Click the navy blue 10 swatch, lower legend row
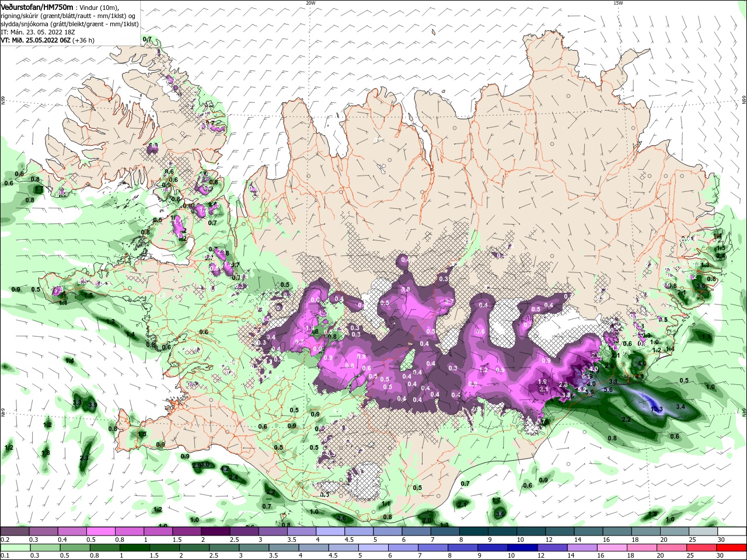Viewport: 747px width, 560px height. pyautogui.click(x=522, y=548)
